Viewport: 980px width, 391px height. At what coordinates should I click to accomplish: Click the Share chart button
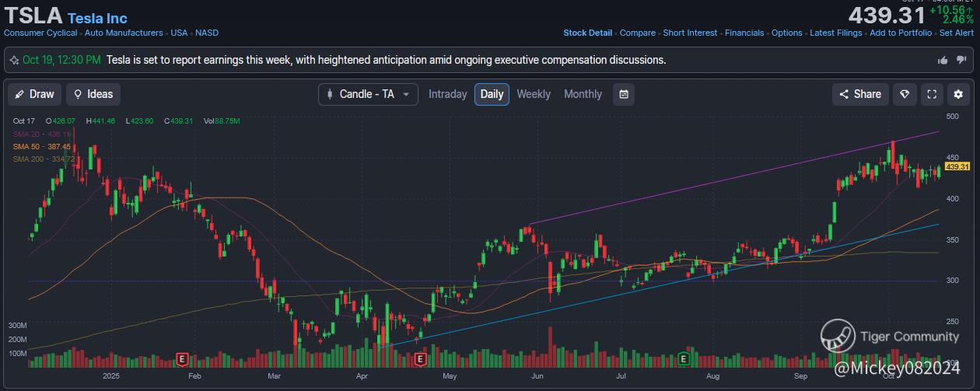[860, 94]
